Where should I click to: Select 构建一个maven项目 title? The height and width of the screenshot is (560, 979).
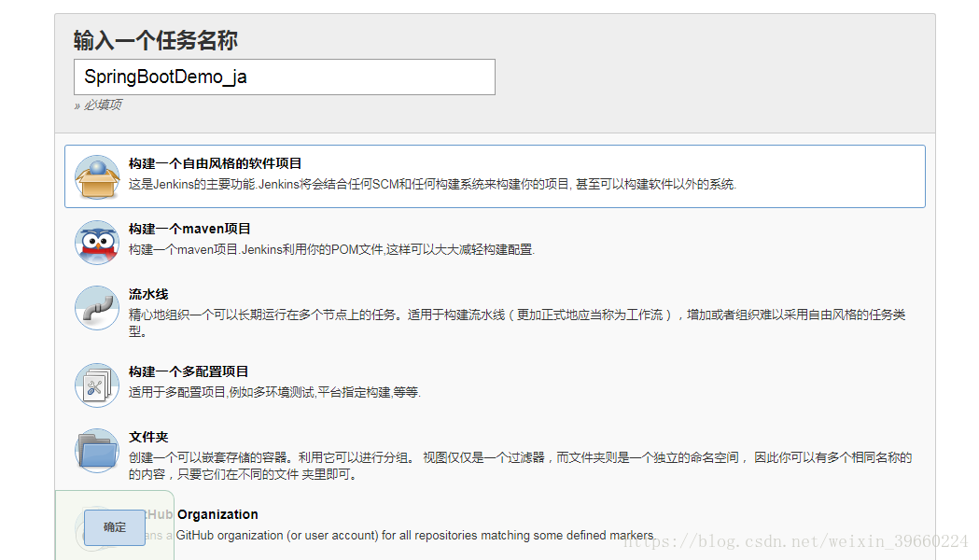coord(189,229)
